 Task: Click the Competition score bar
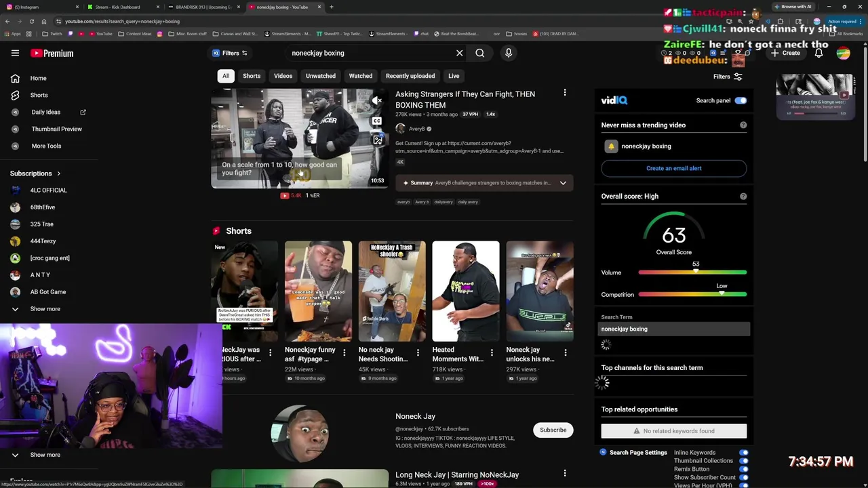coord(692,295)
